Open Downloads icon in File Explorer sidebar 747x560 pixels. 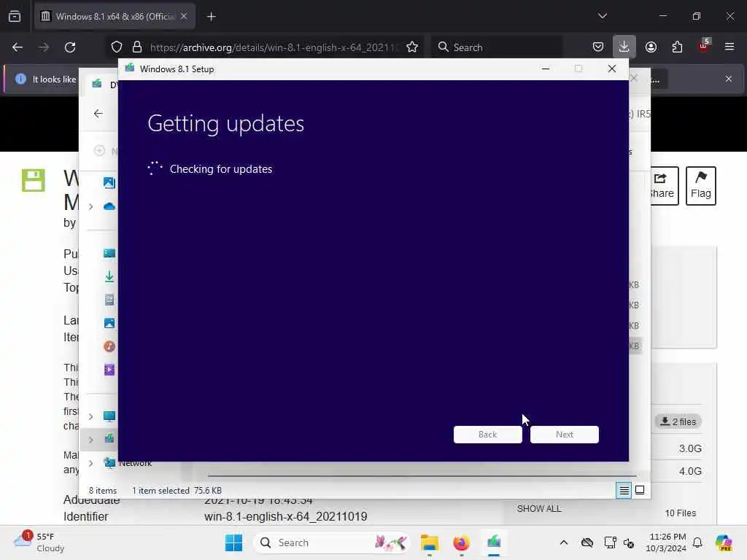(109, 276)
